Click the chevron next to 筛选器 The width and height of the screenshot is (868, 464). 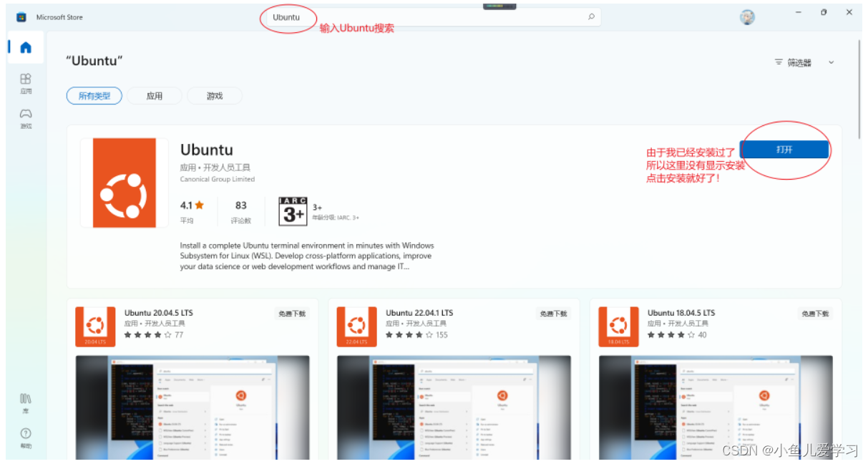pyautogui.click(x=830, y=62)
